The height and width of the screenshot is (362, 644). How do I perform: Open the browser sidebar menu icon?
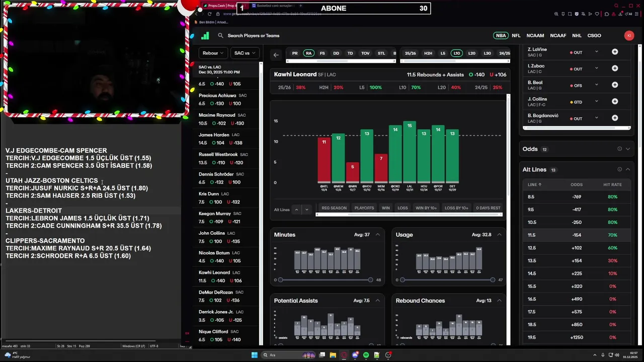(x=637, y=14)
